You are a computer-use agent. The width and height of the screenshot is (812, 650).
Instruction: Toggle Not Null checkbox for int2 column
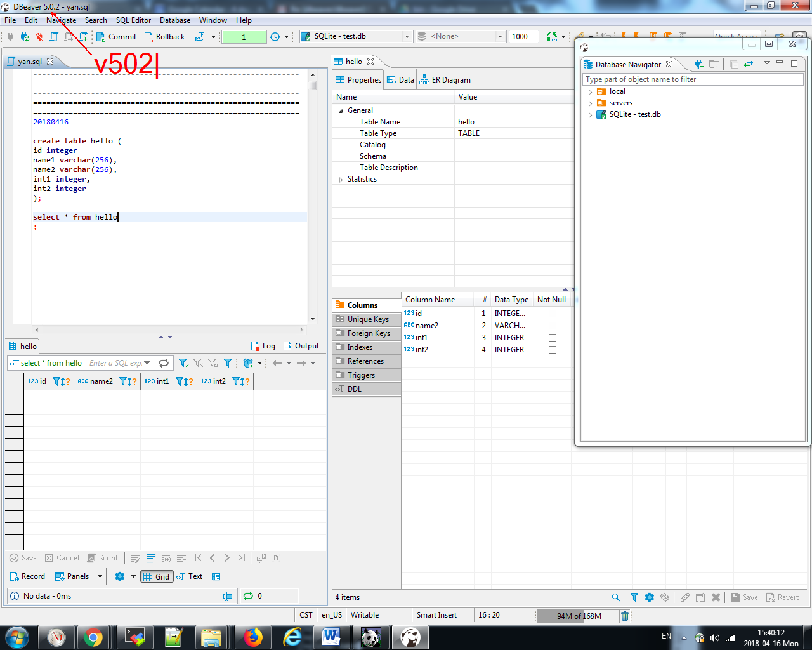click(x=553, y=350)
